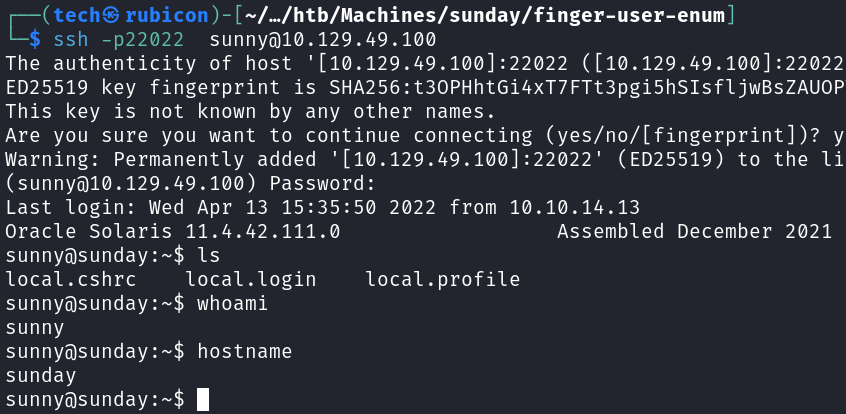Select the local.profile file name
Image resolution: width=846 pixels, height=414 pixels.
(442, 279)
